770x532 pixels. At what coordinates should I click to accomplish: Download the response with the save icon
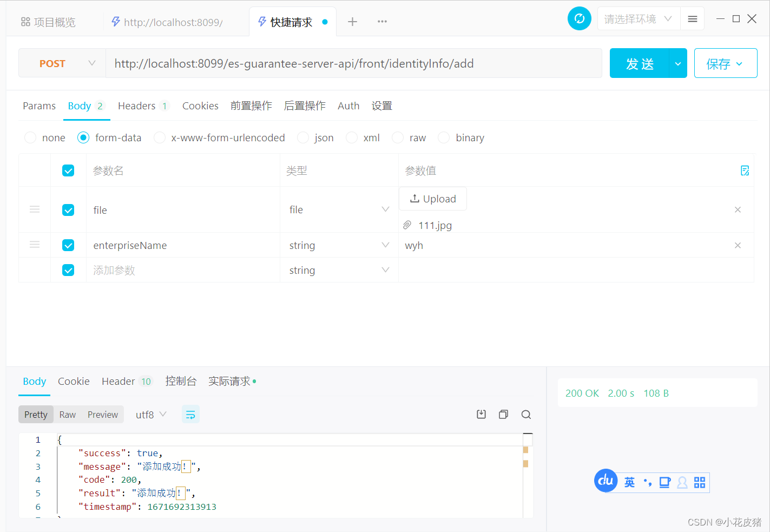[x=481, y=415]
